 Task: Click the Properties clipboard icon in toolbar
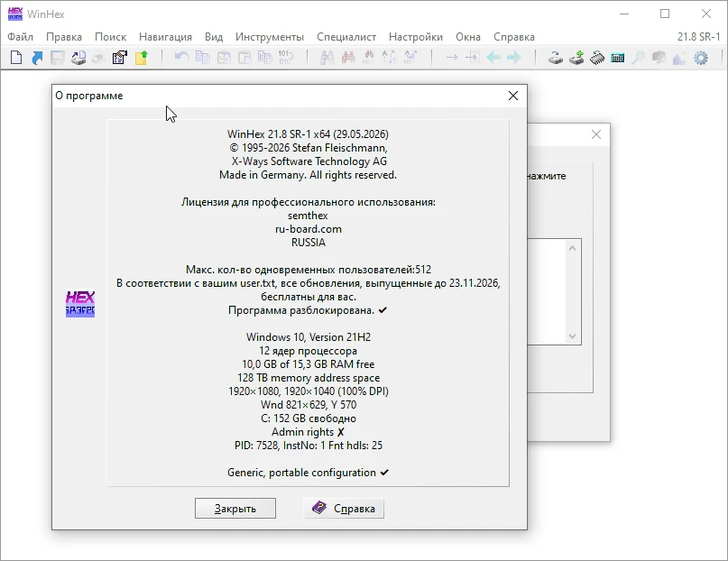tap(120, 58)
